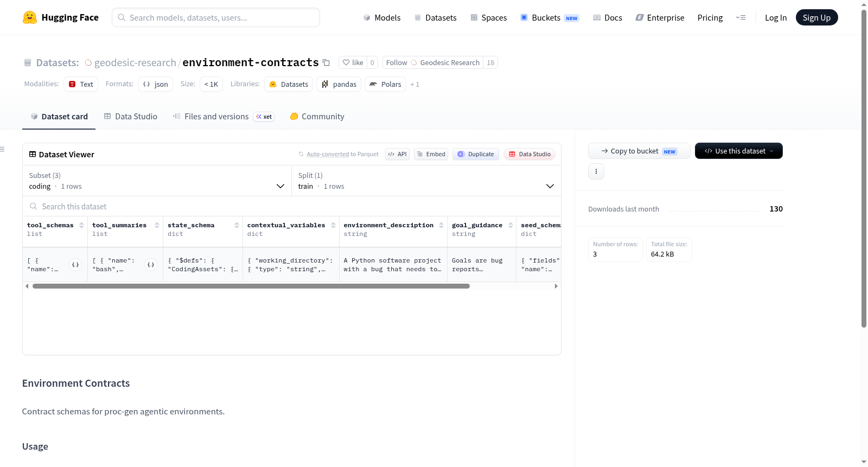The width and height of the screenshot is (868, 467).
Task: Click the Datasets library tag
Action: tap(289, 84)
